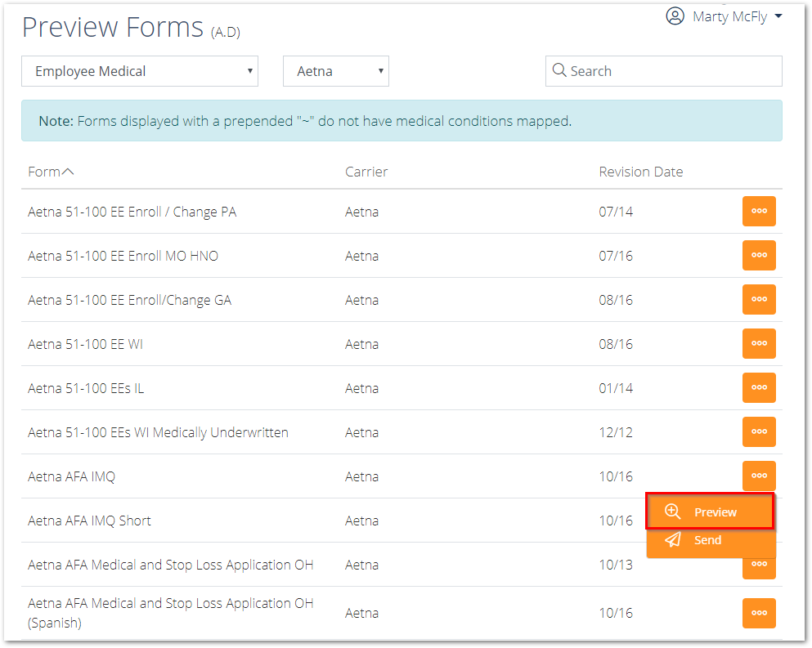Click the Aetna AFA IMQ Short form name
Image resolution: width=812 pixels, height=648 pixels.
click(90, 521)
